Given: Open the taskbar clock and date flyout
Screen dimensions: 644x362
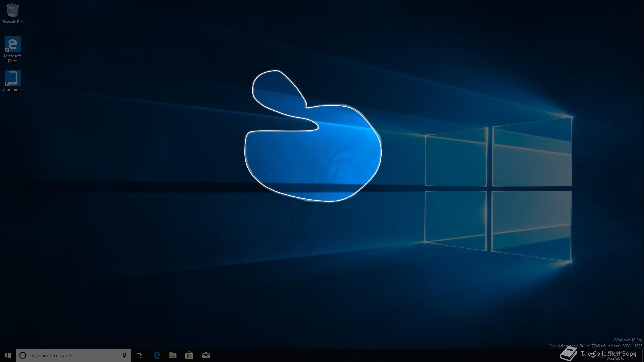Looking at the screenshot, I should pos(615,355).
